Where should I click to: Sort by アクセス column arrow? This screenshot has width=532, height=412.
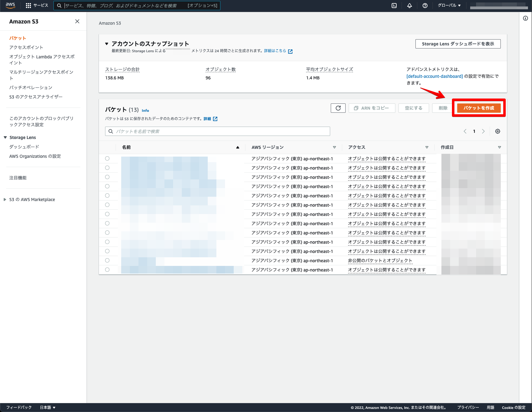tap(427, 147)
